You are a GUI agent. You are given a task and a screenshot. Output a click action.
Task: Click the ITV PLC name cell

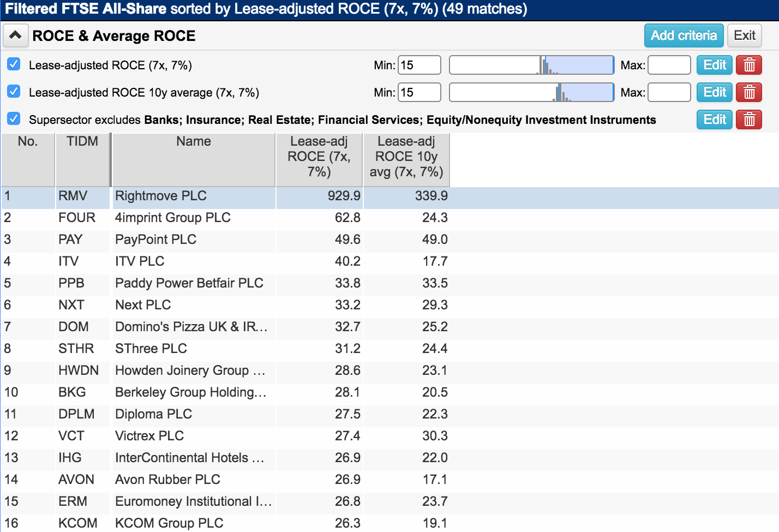140,261
